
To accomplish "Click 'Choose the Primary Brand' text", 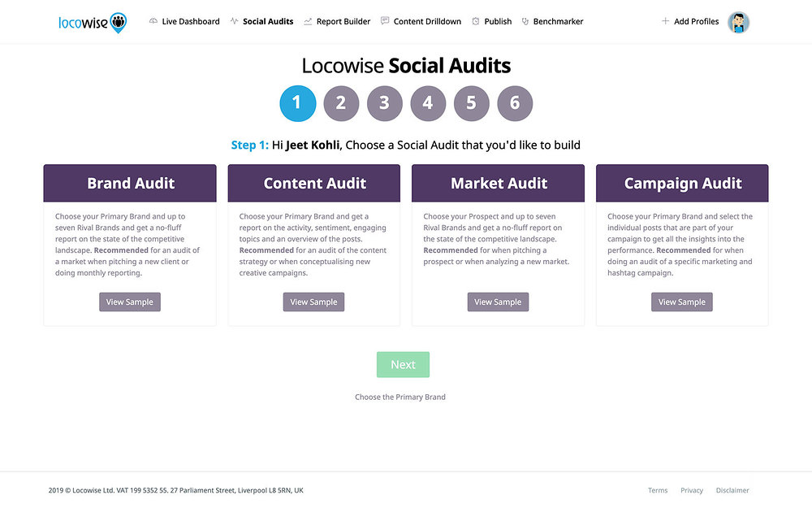I will 400,397.
